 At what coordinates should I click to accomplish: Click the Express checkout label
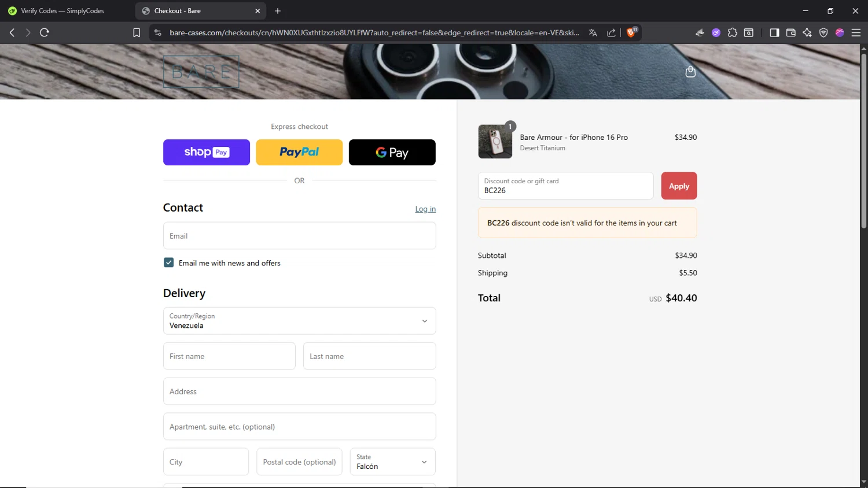[x=299, y=127]
